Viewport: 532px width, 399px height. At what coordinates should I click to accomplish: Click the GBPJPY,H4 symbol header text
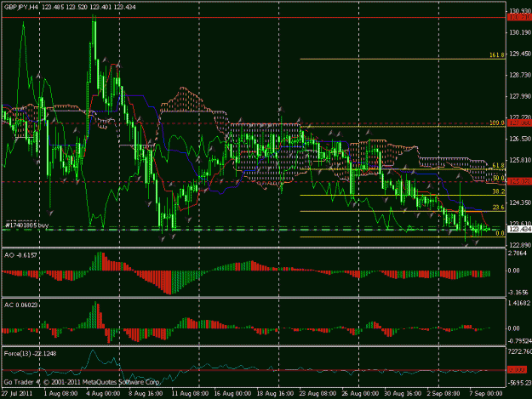(20, 7)
